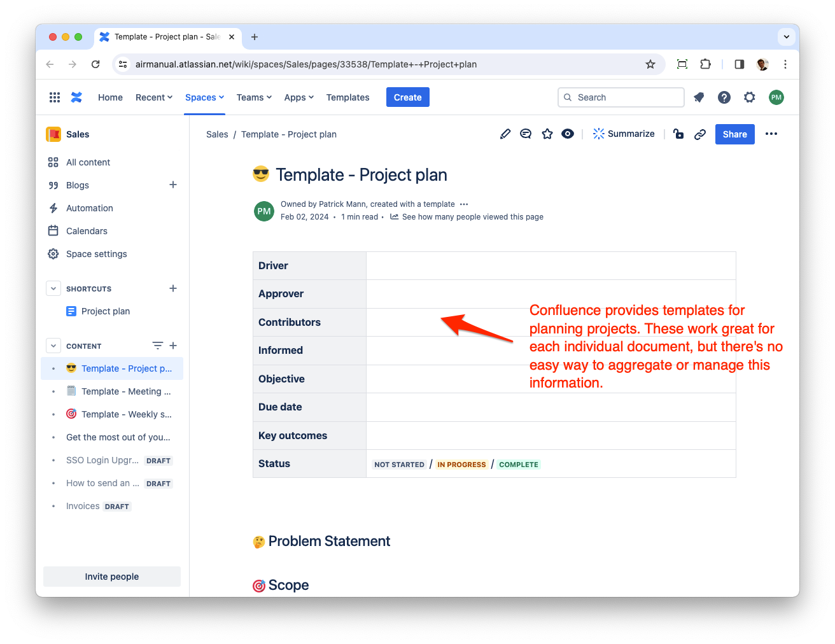The width and height of the screenshot is (835, 644).
Task: Open Templates in top navigation
Action: point(347,97)
